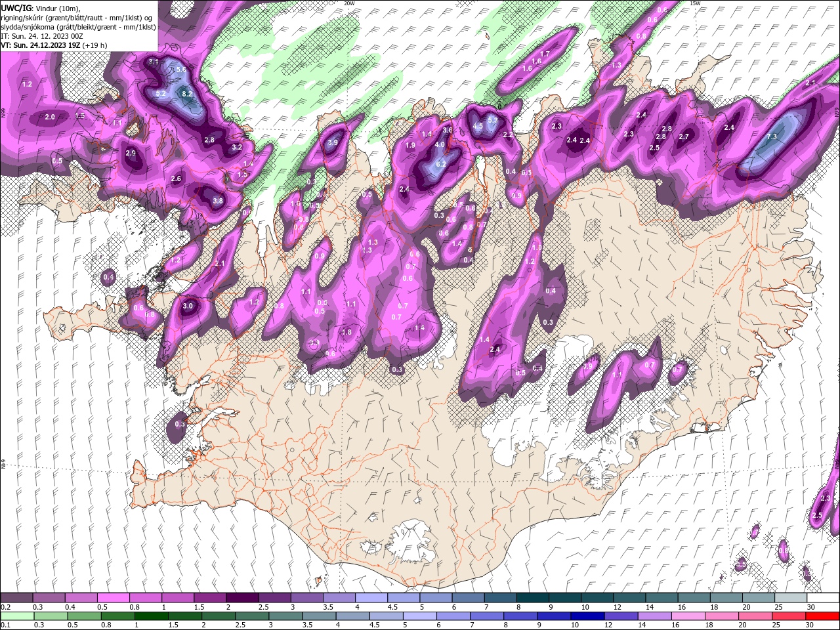Click the 1.0 snowfall value on the map
Viewport: 840px width, 630px height.
537,247
